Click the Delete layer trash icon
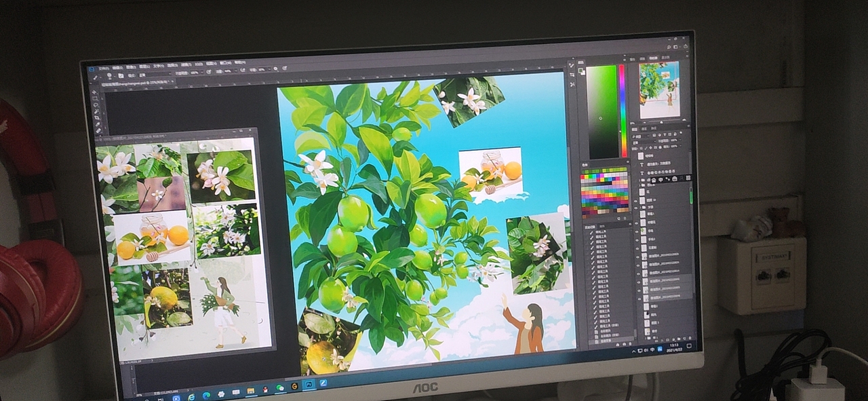This screenshot has height=401, width=868. coord(690,339)
